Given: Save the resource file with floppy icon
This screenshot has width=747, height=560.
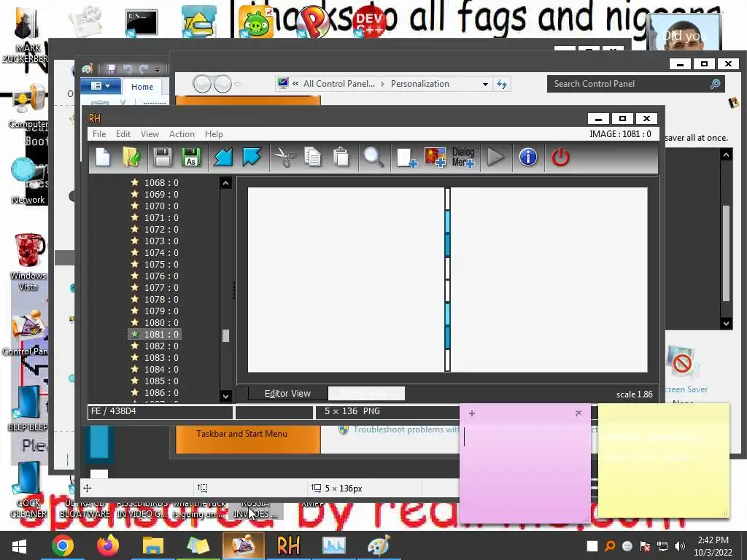Looking at the screenshot, I should coord(163,157).
